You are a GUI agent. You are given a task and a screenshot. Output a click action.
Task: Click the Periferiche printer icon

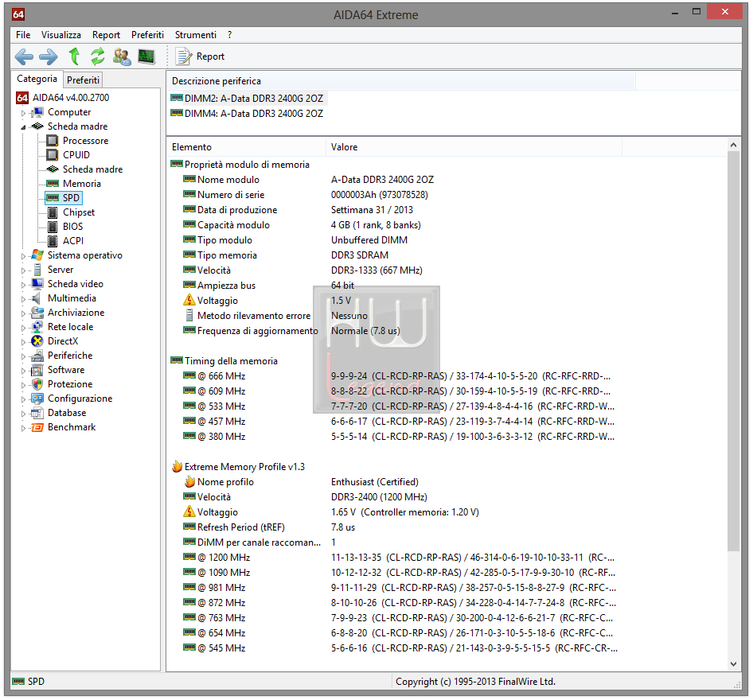tap(37, 356)
